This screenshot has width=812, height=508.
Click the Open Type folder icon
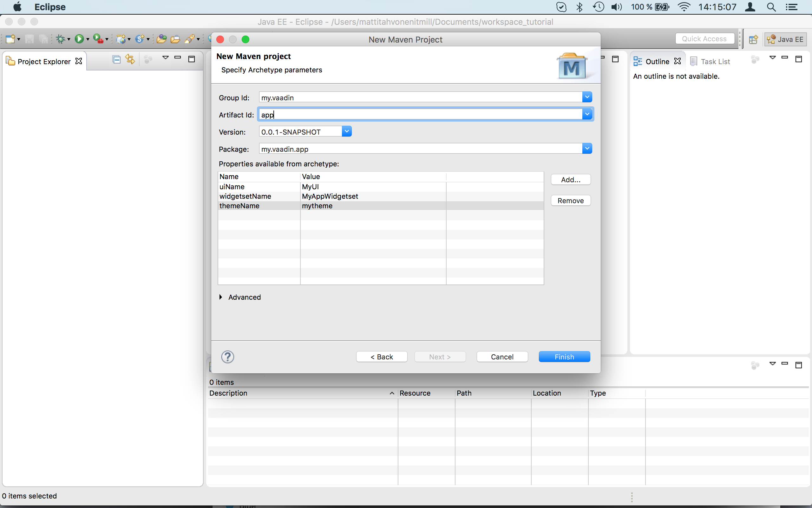click(x=162, y=39)
